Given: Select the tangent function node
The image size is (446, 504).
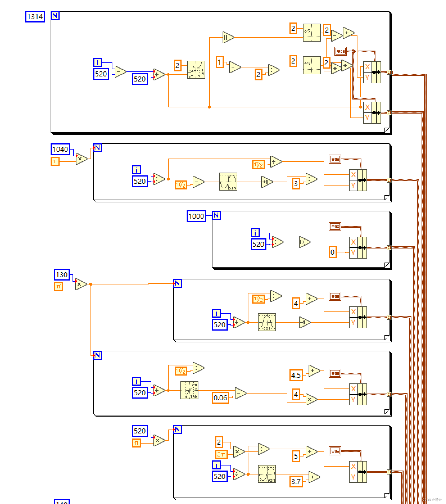Looking at the screenshot, I should pos(189,390).
